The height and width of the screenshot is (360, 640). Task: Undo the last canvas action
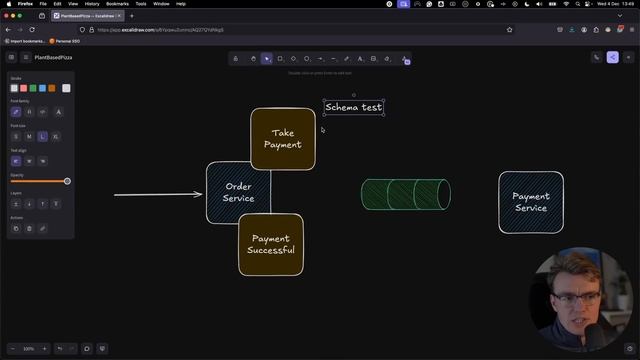pos(60,349)
